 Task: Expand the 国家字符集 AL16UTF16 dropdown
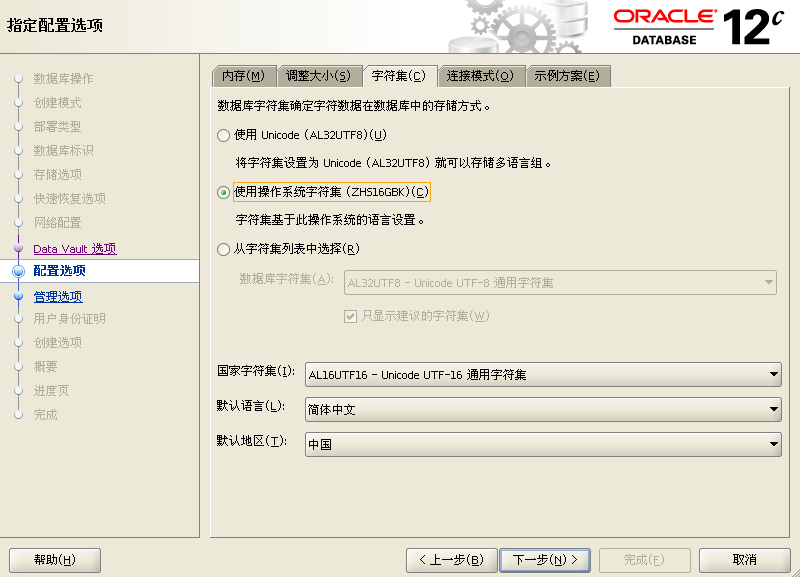(x=543, y=375)
